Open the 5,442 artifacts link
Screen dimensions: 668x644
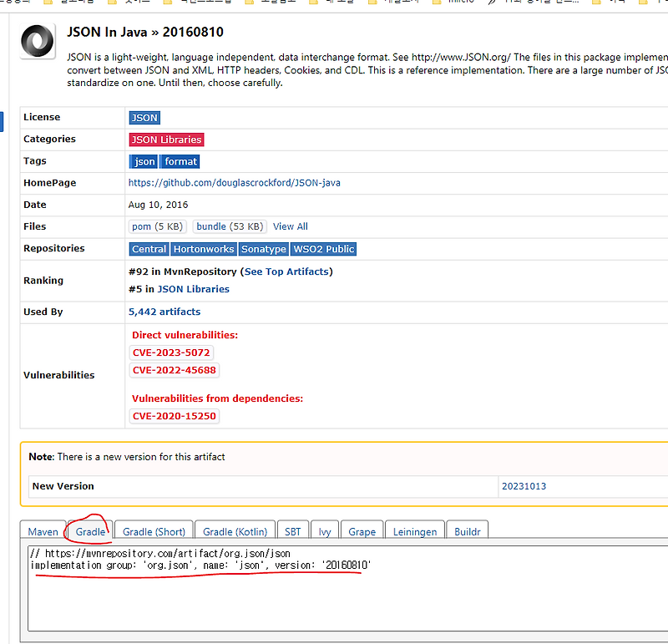tap(164, 312)
